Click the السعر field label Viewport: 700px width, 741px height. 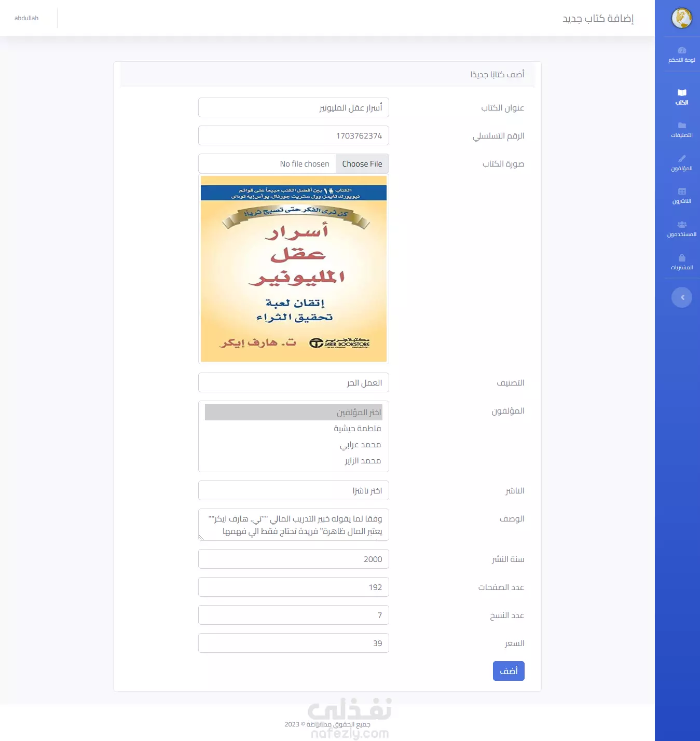(x=514, y=643)
